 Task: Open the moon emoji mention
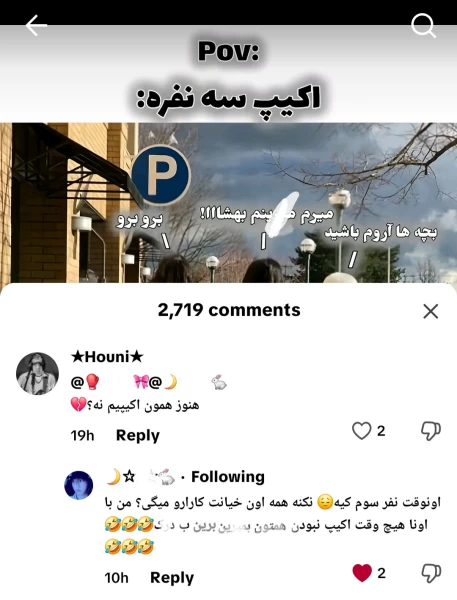coord(163,382)
